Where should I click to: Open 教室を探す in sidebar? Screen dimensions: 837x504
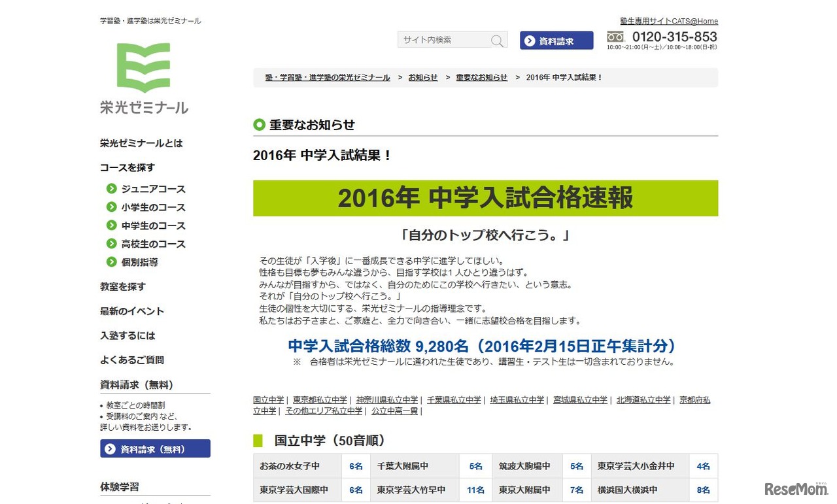click(x=123, y=286)
